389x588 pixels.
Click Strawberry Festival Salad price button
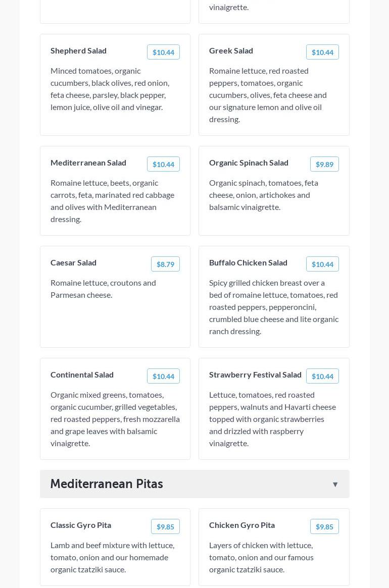coord(322,376)
